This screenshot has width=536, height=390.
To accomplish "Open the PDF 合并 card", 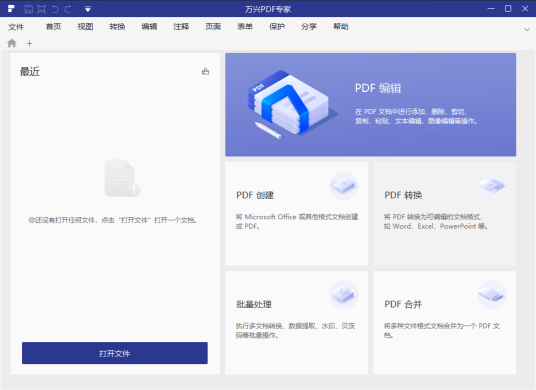I will tap(444, 323).
